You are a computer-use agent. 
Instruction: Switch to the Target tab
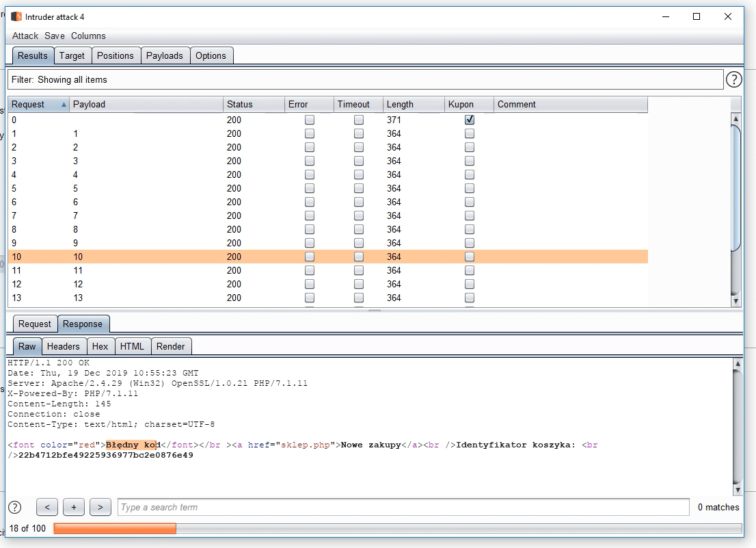pyautogui.click(x=72, y=55)
